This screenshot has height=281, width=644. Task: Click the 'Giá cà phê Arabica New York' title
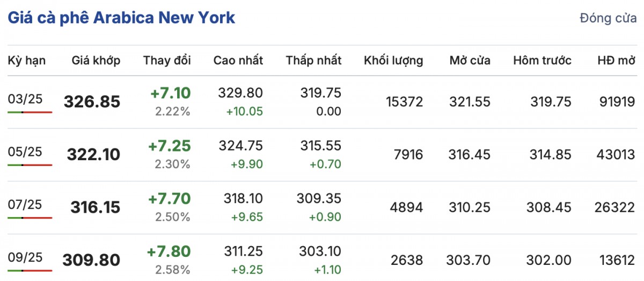pyautogui.click(x=121, y=18)
